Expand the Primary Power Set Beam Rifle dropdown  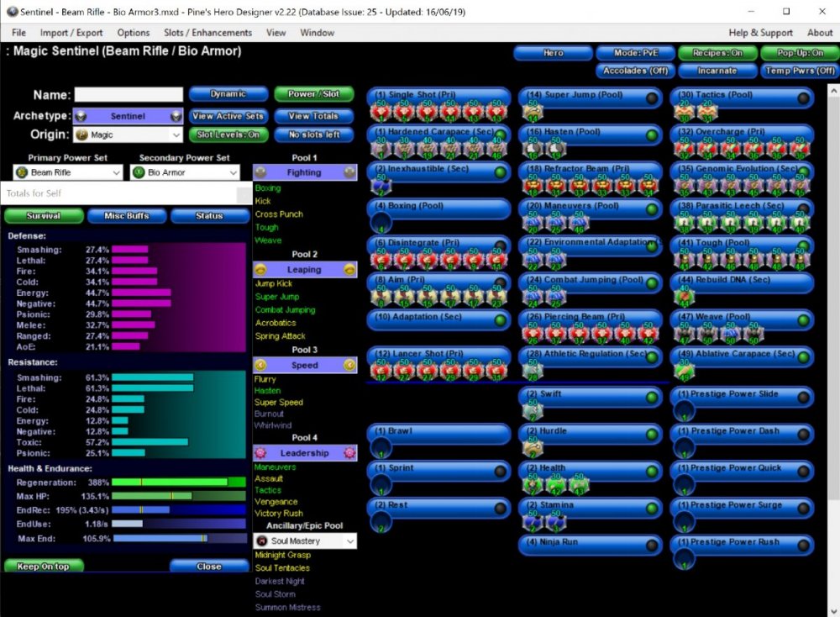tap(68, 172)
